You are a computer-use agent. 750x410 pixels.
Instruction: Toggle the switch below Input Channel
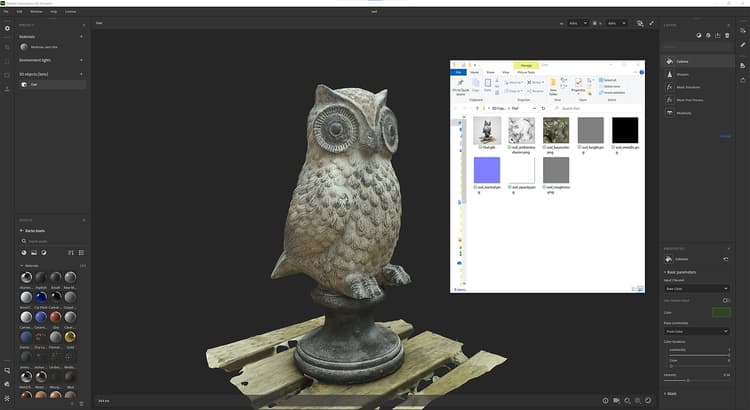(726, 300)
